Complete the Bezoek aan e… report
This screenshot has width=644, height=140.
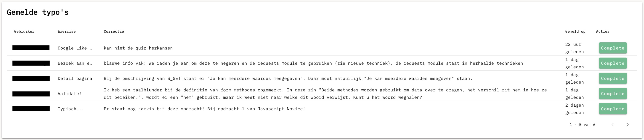click(613, 63)
